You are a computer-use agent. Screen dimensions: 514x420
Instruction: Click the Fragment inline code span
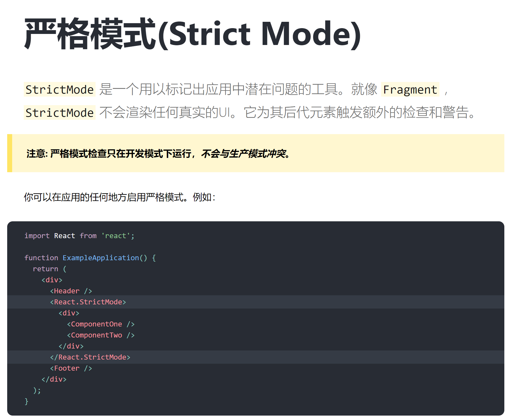[410, 89]
